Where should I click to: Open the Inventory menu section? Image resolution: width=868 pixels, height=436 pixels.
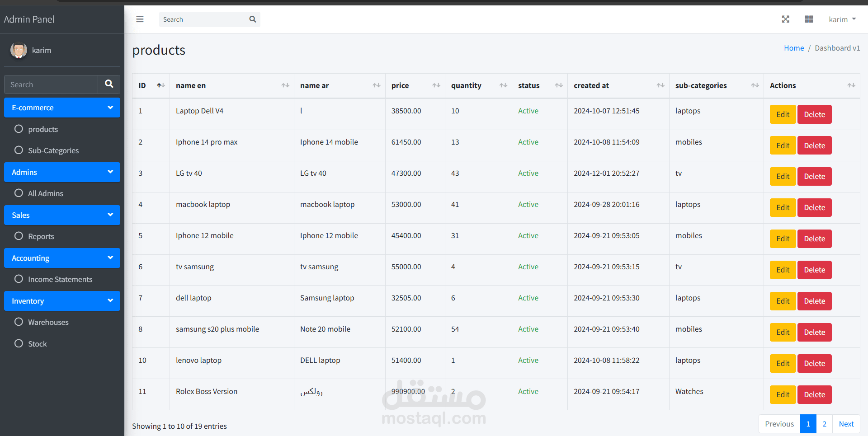[62, 301]
